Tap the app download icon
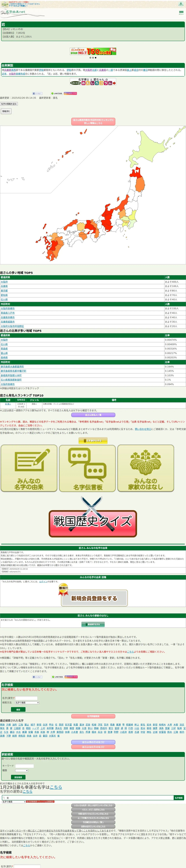186x868 pixels. (x=181, y=4)
